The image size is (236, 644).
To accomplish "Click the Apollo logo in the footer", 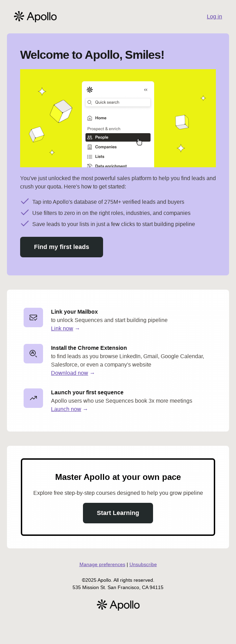I will (x=118, y=605).
